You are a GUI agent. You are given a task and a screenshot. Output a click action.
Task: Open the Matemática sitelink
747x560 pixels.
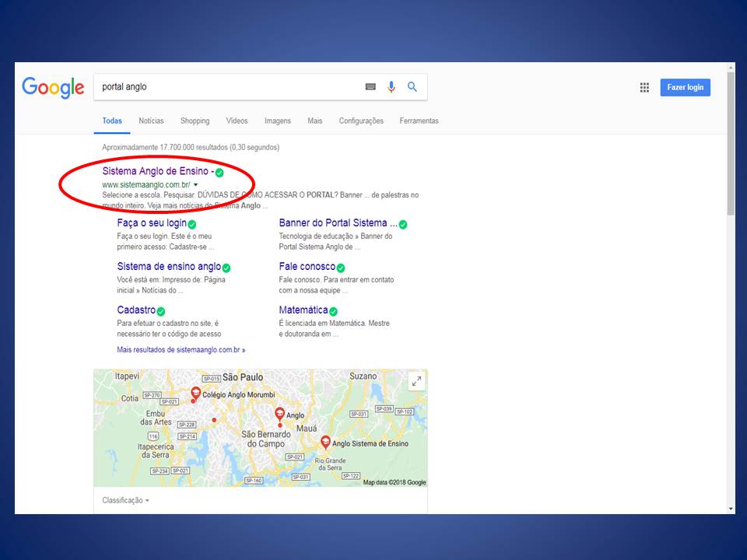pyautogui.click(x=303, y=310)
